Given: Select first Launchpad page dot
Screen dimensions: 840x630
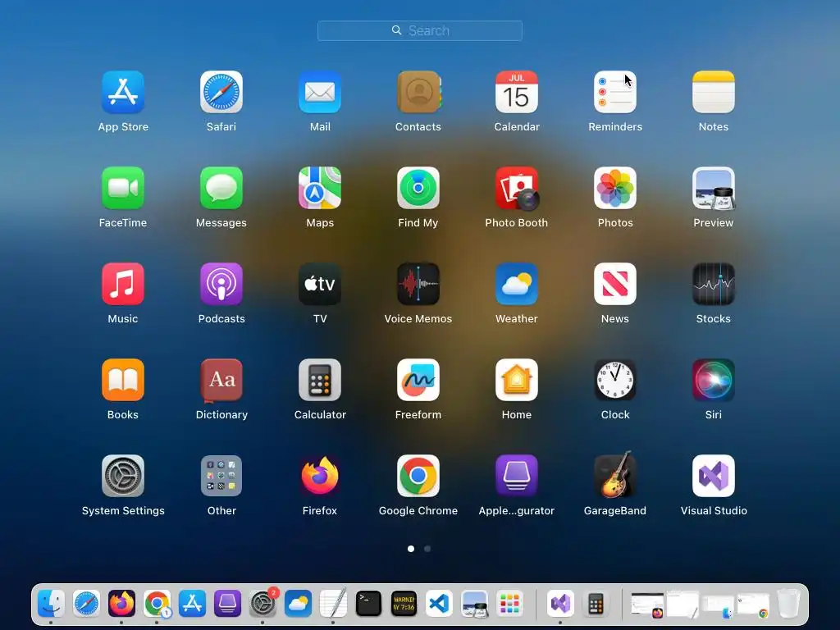Looking at the screenshot, I should tap(411, 549).
